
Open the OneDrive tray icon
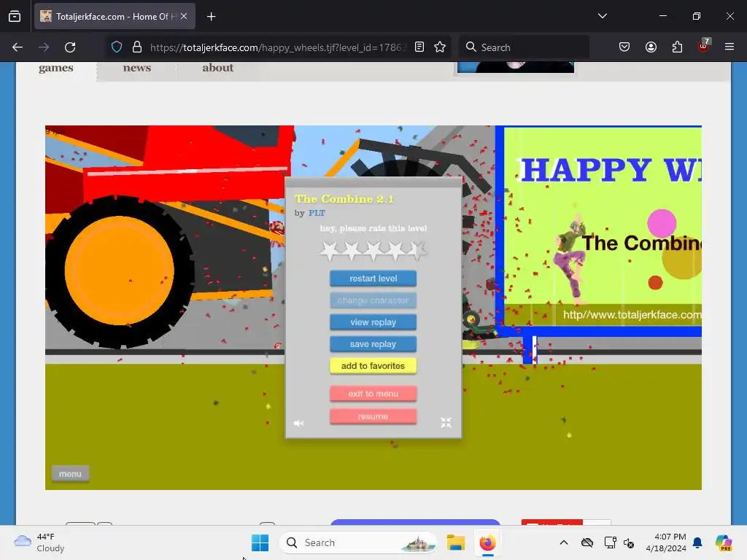[587, 542]
